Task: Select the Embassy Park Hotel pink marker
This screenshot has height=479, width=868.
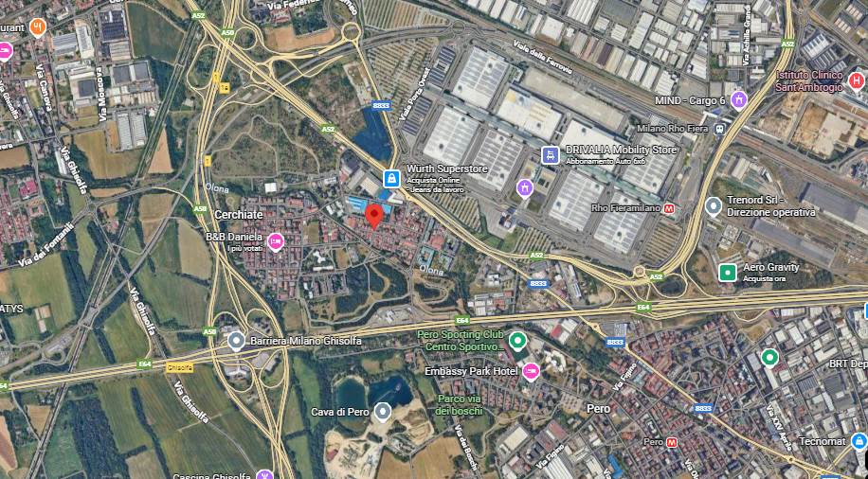Action: click(531, 371)
